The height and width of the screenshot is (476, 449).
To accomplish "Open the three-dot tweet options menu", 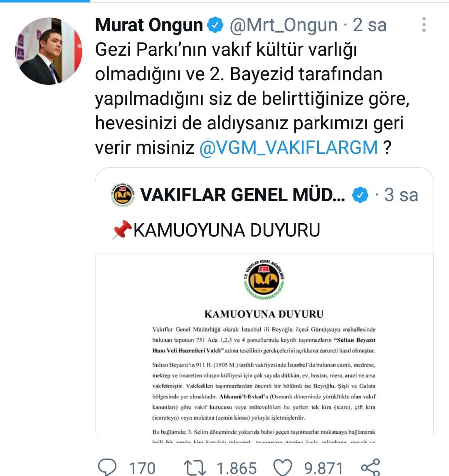I will (x=424, y=24).
